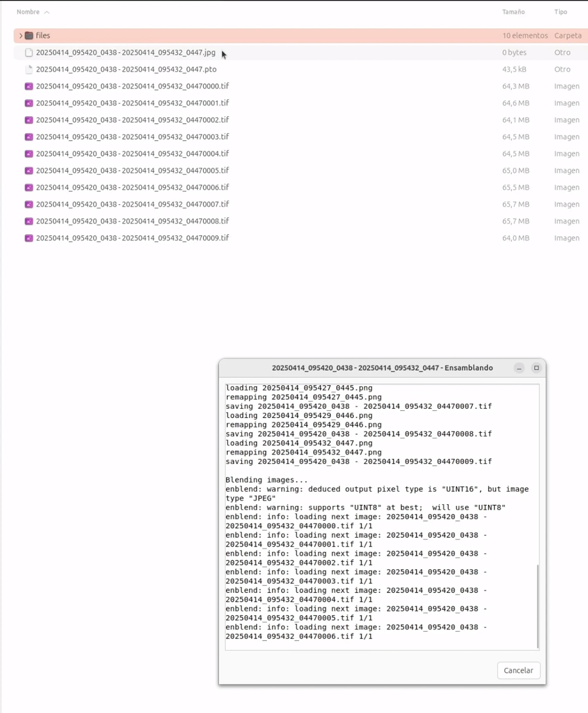Sort the list by Tipo column
588x713 pixels.
[560, 12]
